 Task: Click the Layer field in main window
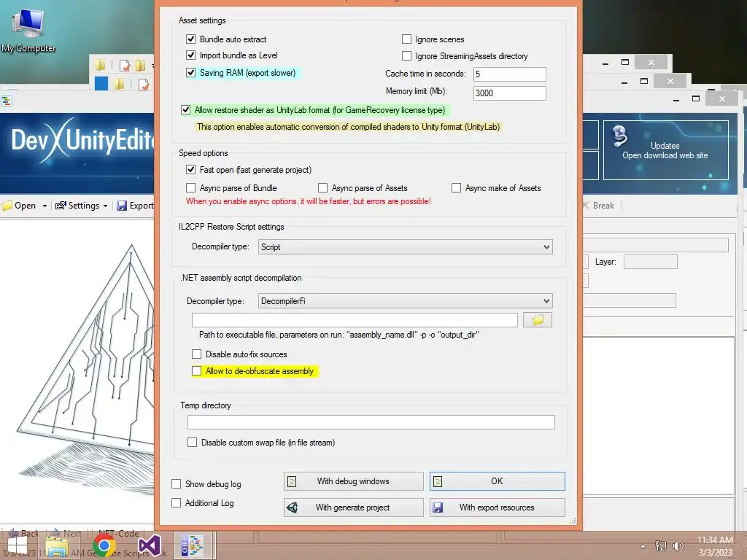[x=650, y=262]
